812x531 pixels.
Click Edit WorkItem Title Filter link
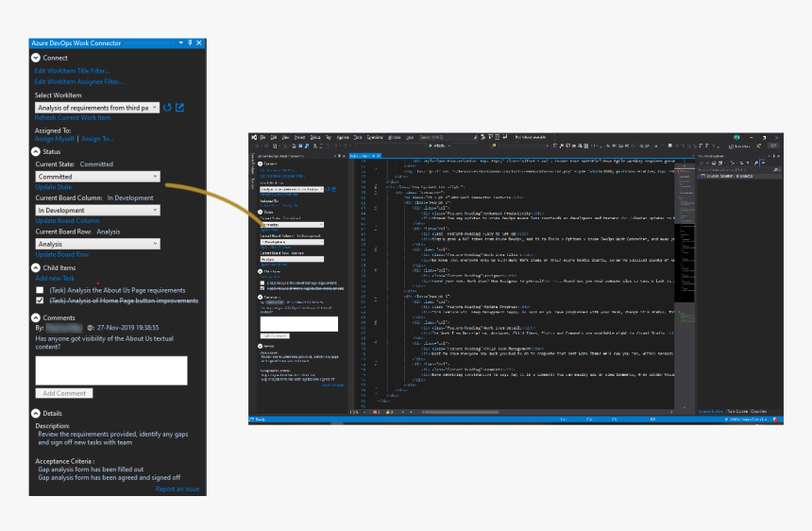pos(72,71)
